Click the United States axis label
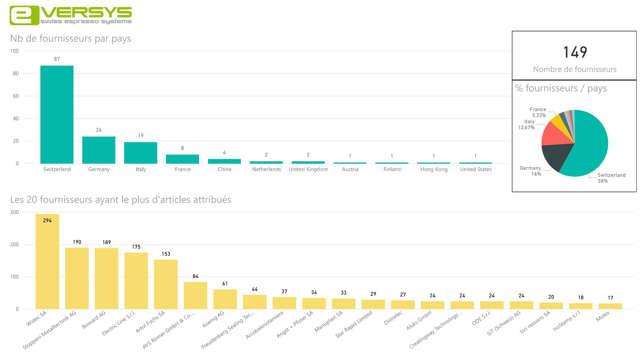Viewport: 644px width, 358px height. click(476, 169)
